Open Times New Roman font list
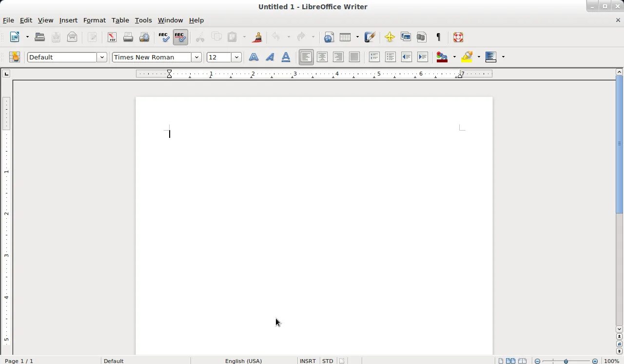This screenshot has height=364, width=624. [196, 57]
